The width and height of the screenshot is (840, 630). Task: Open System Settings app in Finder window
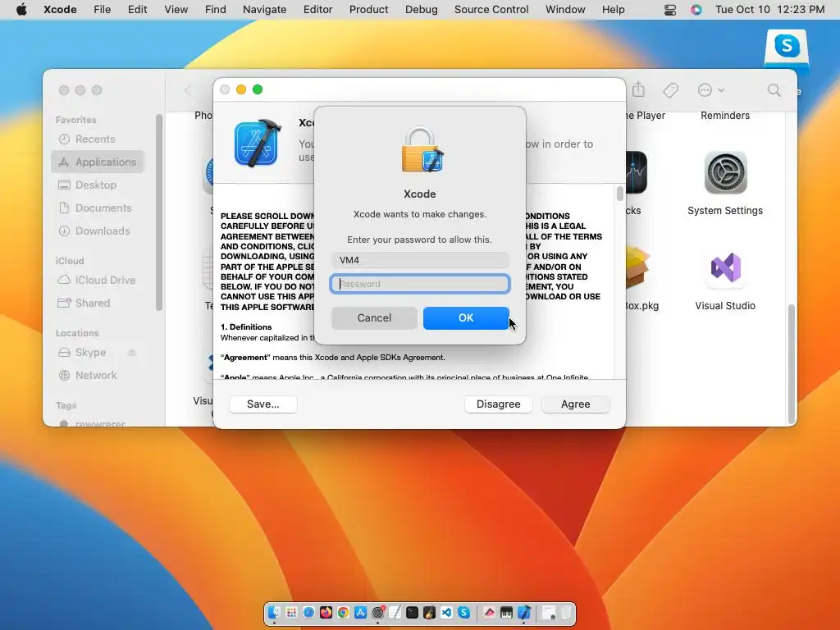(x=725, y=172)
